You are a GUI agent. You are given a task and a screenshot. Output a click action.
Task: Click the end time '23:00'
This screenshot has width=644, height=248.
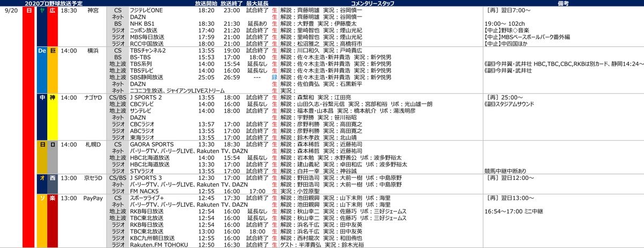pyautogui.click(x=231, y=10)
